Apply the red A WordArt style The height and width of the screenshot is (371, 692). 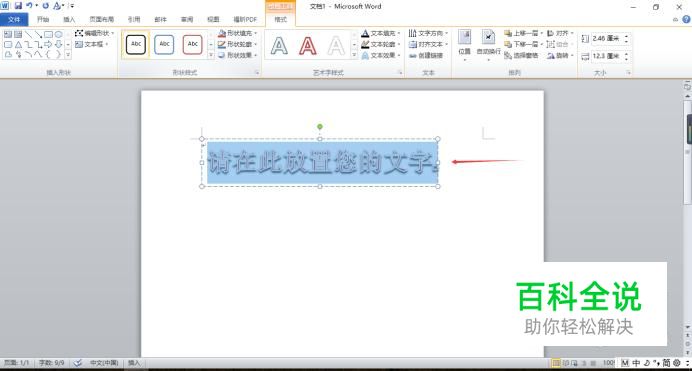pos(308,45)
